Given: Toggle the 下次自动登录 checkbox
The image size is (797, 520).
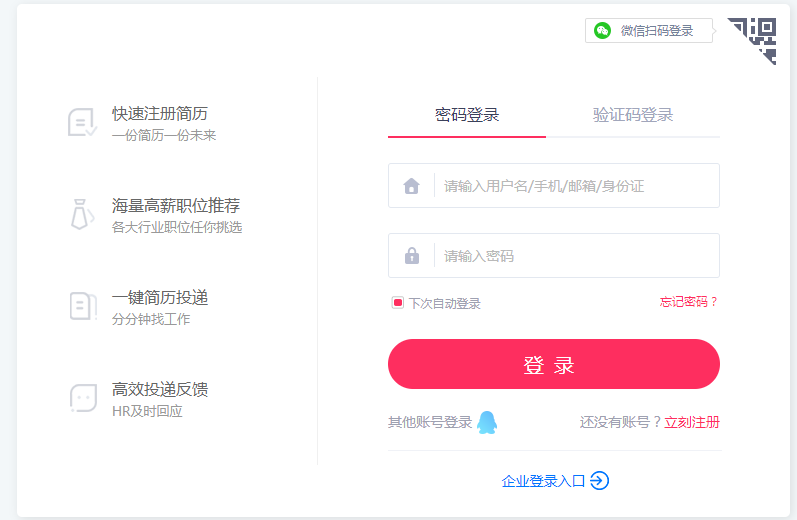Looking at the screenshot, I should [x=397, y=303].
